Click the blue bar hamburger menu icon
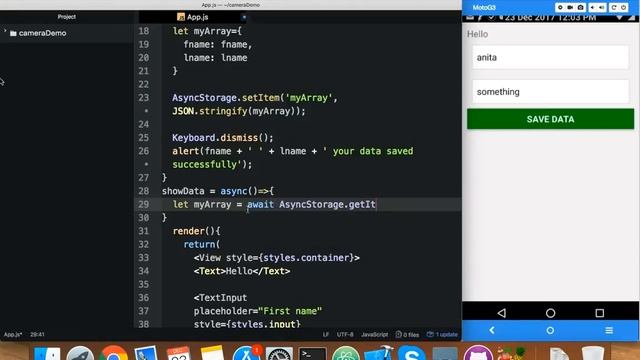 pyautogui.click(x=609, y=330)
